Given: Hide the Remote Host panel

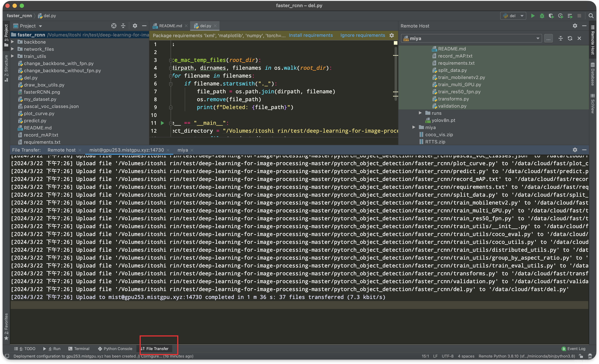Looking at the screenshot, I should [x=584, y=26].
